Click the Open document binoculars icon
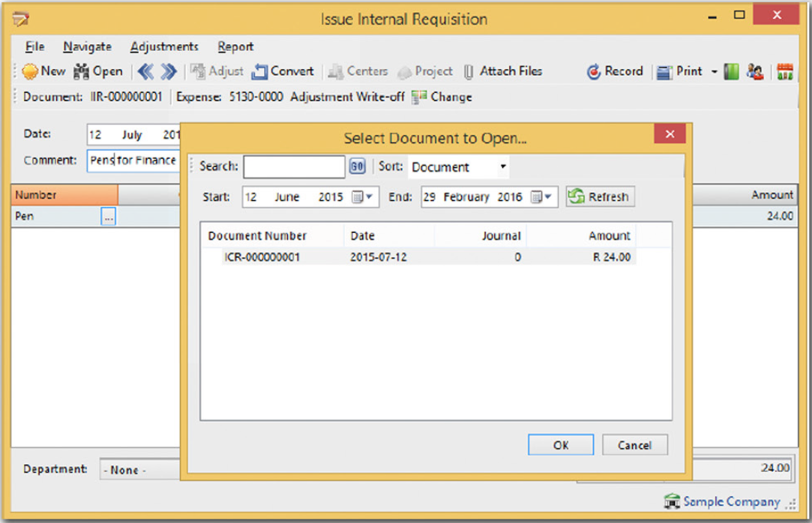 point(81,72)
